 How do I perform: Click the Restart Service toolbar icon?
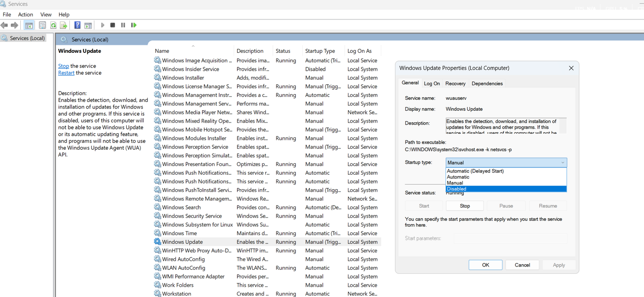[x=133, y=25]
